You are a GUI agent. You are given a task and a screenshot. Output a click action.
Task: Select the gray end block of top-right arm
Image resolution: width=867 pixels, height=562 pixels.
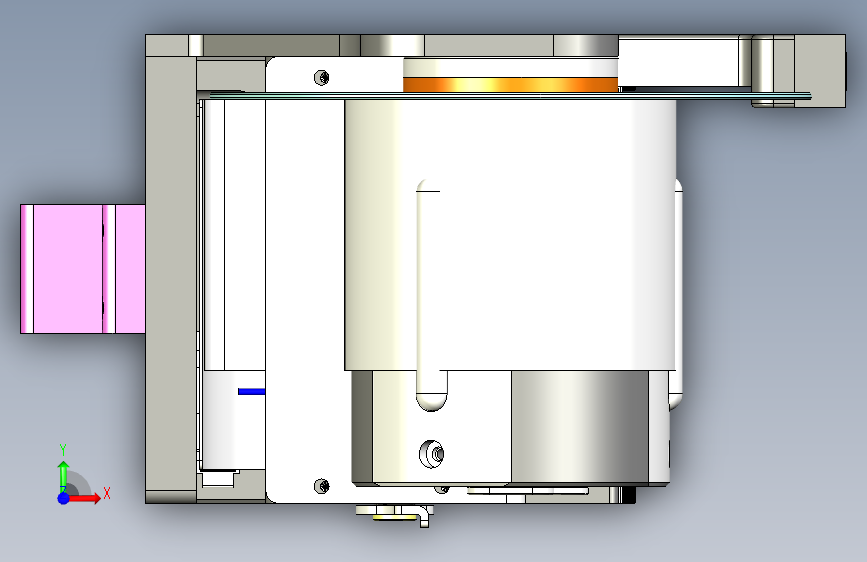[819, 71]
